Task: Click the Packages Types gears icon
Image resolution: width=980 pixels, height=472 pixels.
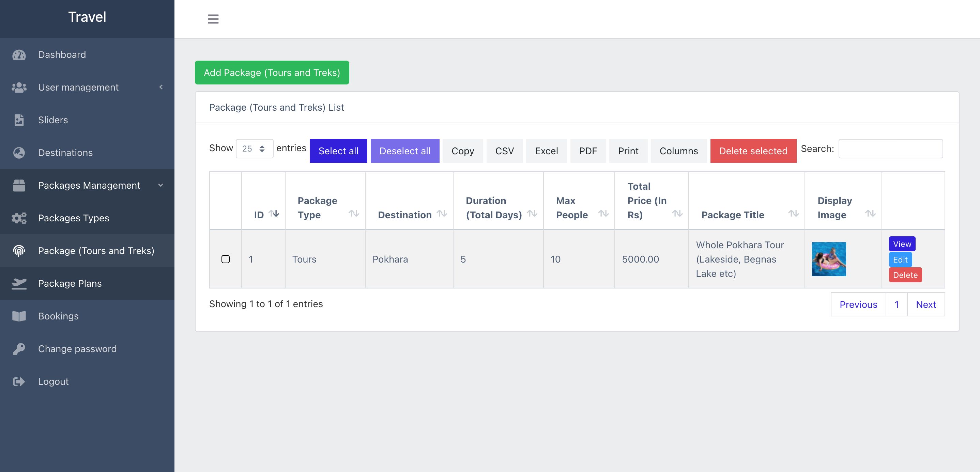Action: (x=19, y=218)
